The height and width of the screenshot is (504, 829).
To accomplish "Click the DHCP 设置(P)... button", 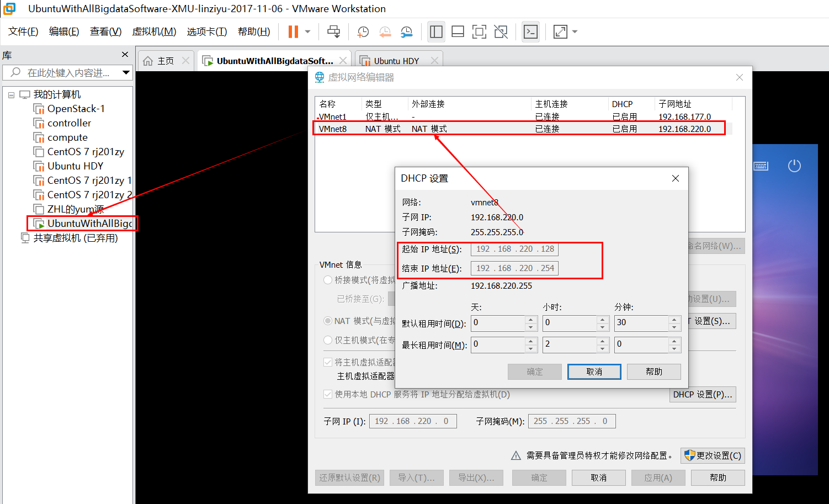I will [x=703, y=395].
